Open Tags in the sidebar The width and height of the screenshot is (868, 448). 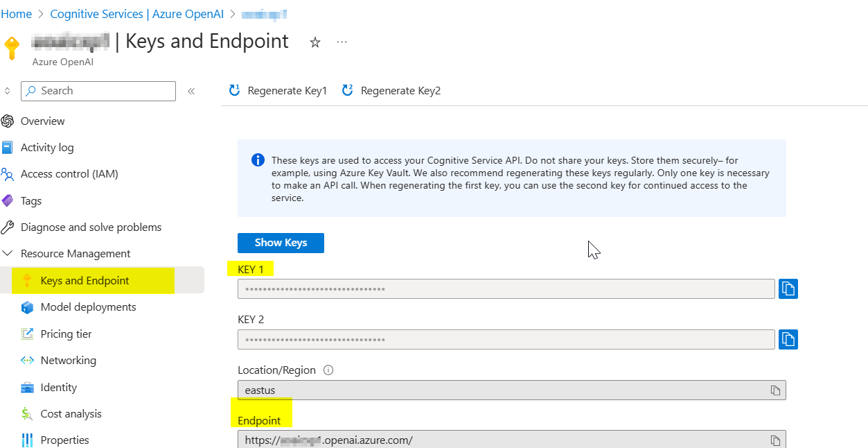point(31,200)
